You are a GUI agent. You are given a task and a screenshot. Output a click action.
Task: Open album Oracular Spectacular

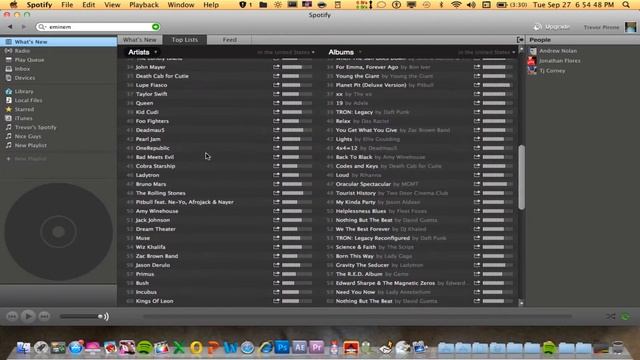363,184
